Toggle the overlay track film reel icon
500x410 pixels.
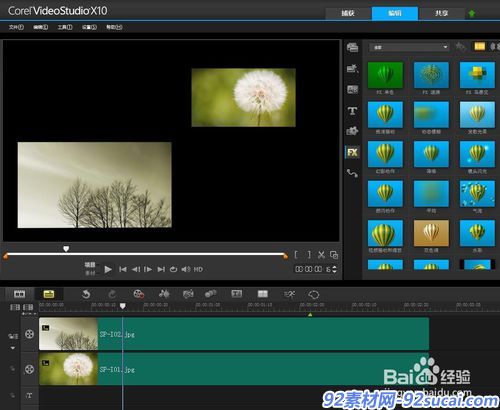coord(29,369)
